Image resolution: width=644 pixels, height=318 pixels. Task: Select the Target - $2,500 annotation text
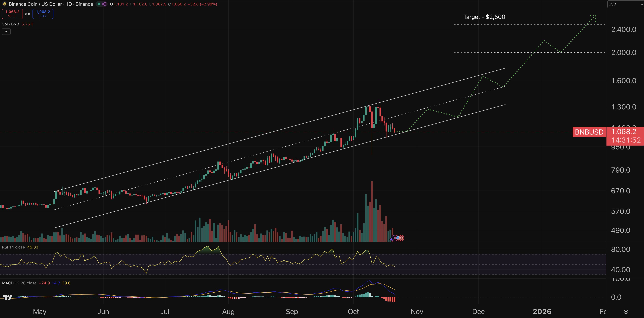click(x=484, y=17)
